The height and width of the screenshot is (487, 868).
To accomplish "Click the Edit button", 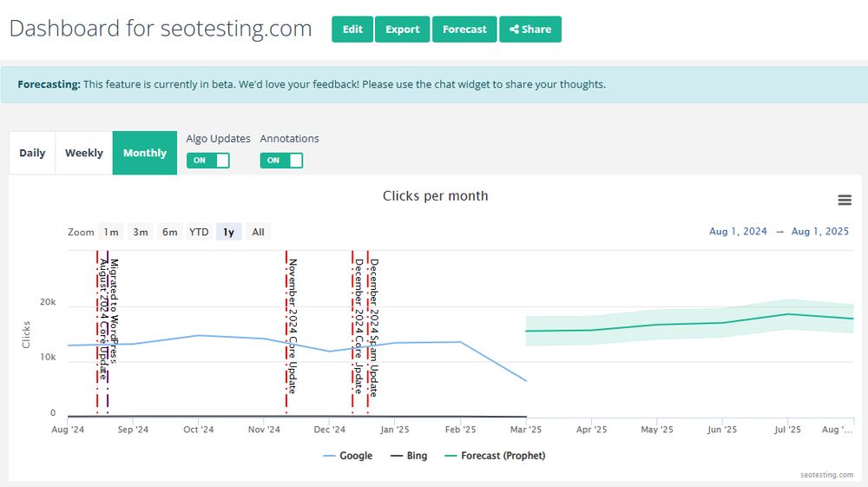I will (352, 30).
